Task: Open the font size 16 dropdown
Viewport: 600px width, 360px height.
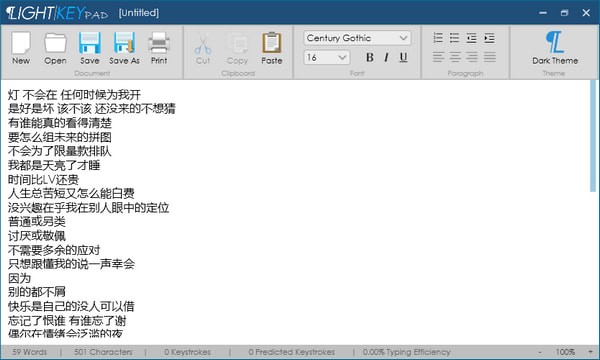Action: (326, 57)
